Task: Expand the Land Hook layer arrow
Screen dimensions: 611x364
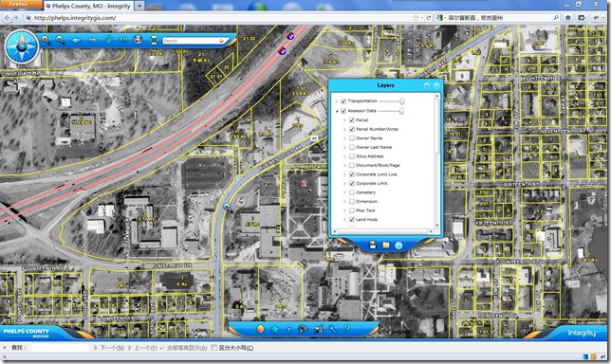Action: (x=344, y=220)
